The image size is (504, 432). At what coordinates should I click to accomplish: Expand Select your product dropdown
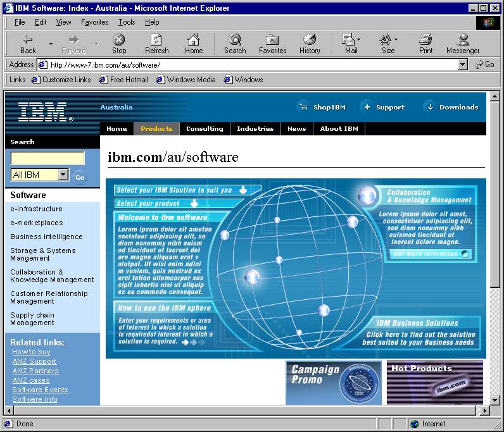[x=194, y=203]
